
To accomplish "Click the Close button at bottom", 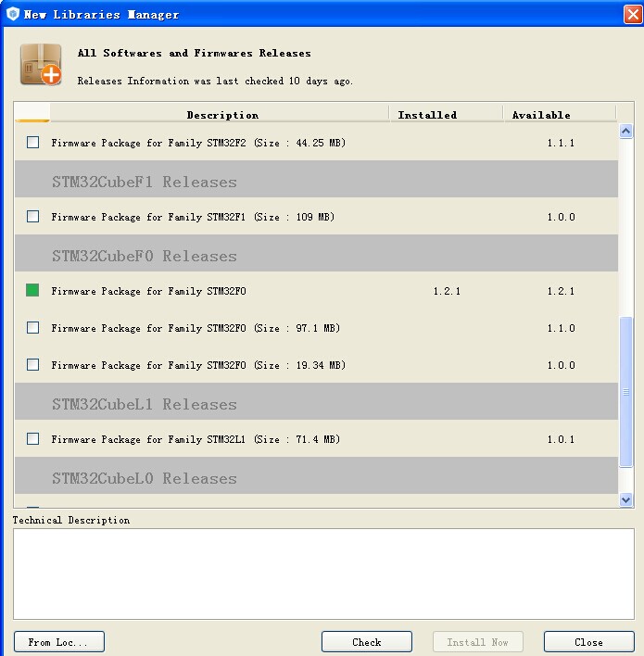I will tap(588, 642).
